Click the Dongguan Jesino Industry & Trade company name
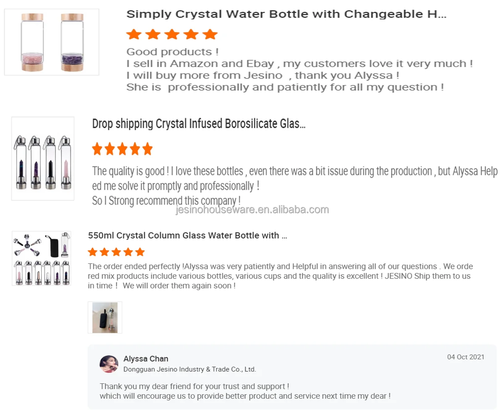The height and width of the screenshot is (420, 504). [x=189, y=370]
